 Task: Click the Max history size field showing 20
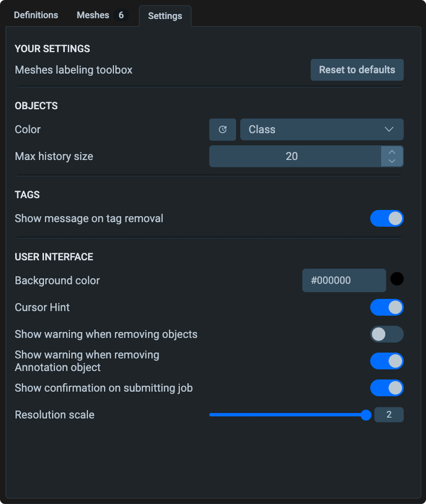[295, 156]
